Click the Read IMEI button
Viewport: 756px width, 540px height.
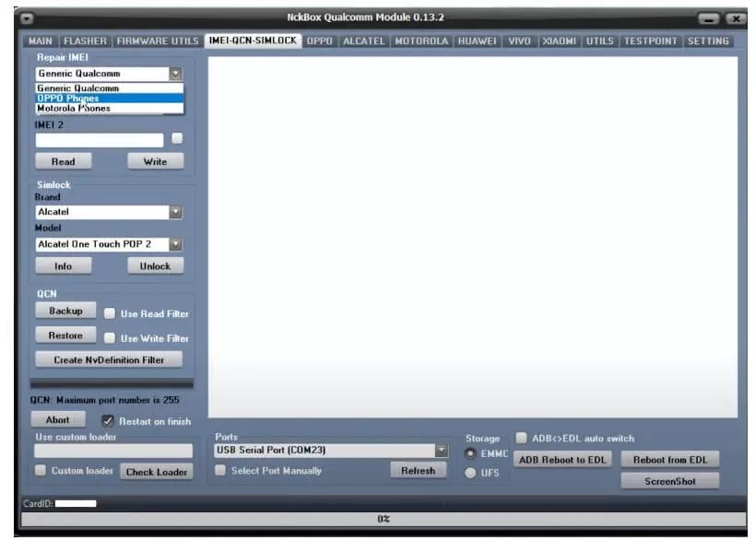click(x=64, y=161)
